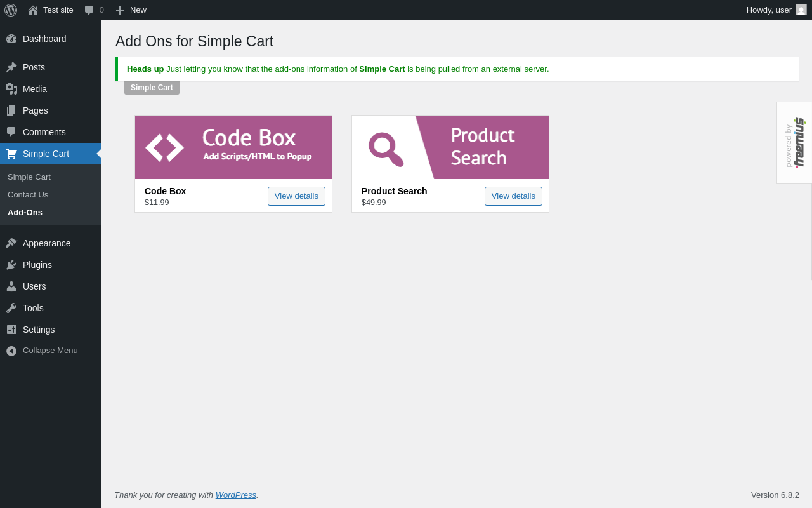
Task: Collapse the admin menu
Action: [51, 351]
